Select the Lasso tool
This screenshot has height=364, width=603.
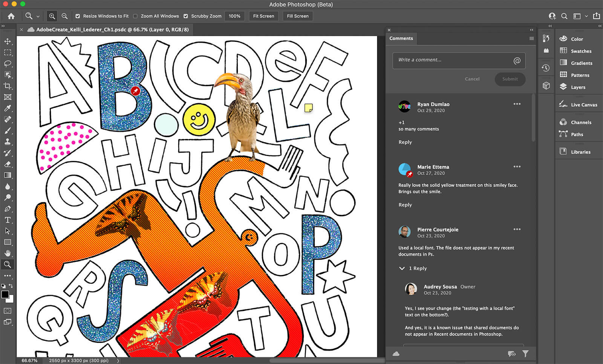point(8,64)
